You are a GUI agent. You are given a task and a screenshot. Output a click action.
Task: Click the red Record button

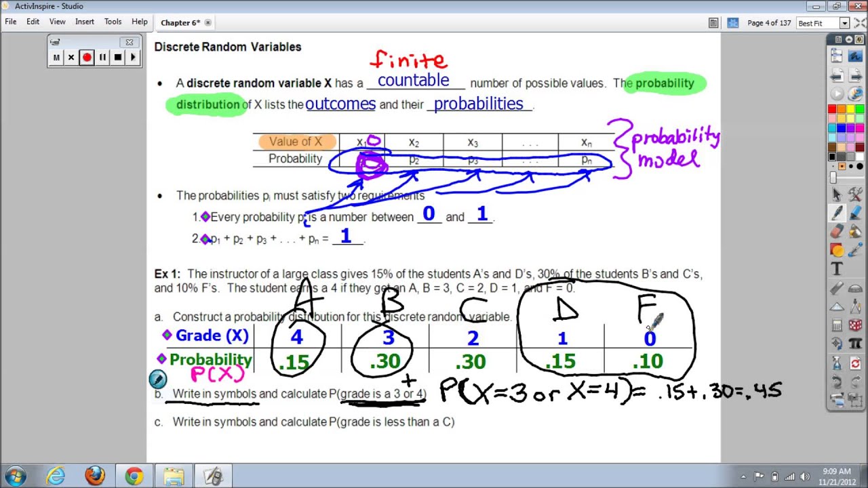(87, 58)
